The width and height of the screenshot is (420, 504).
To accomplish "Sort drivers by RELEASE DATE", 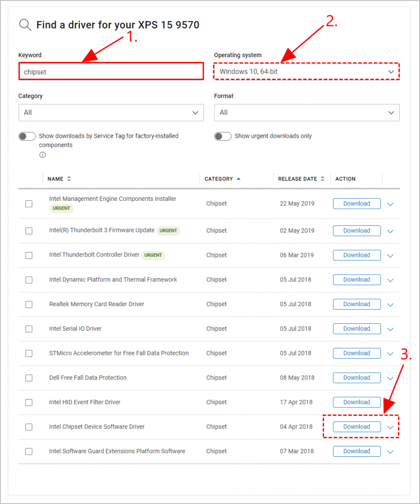I will click(300, 179).
